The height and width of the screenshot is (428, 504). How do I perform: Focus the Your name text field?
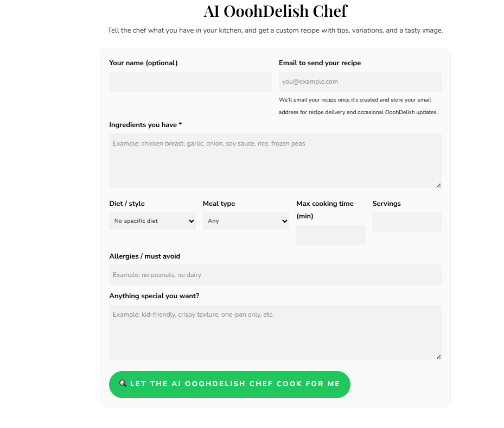point(190,82)
